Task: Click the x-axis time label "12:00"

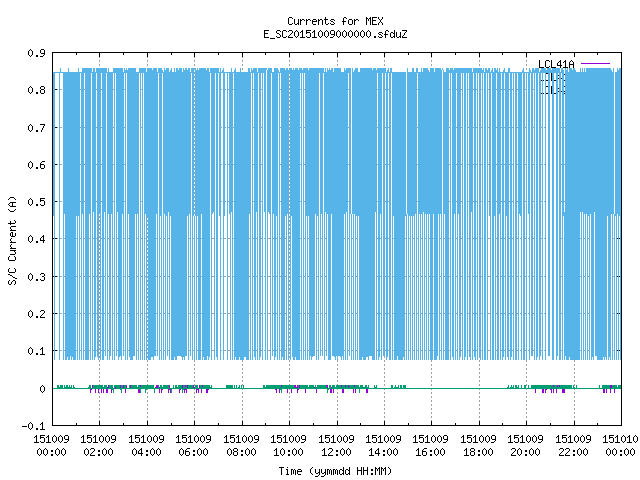Action: pyautogui.click(x=336, y=452)
